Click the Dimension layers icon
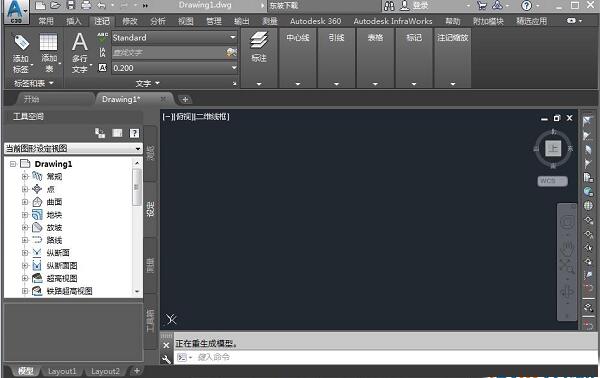This screenshot has width=600, height=378. click(x=259, y=40)
